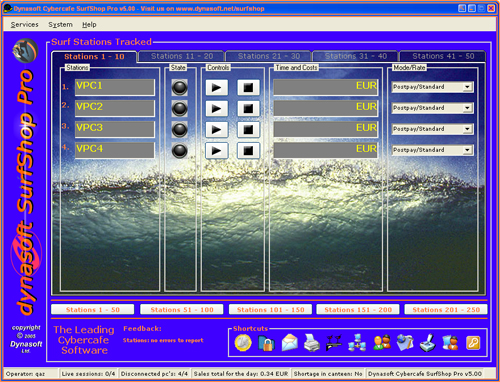Image resolution: width=500 pixels, height=382 pixels.
Task: Select the Stations 201 - 250 button
Action: pos(446,310)
